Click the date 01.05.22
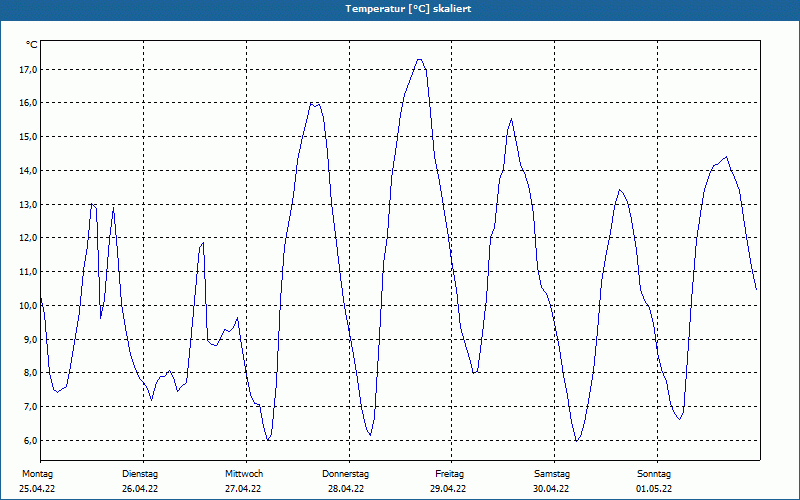Viewport: 800px width, 500px height. click(x=654, y=489)
